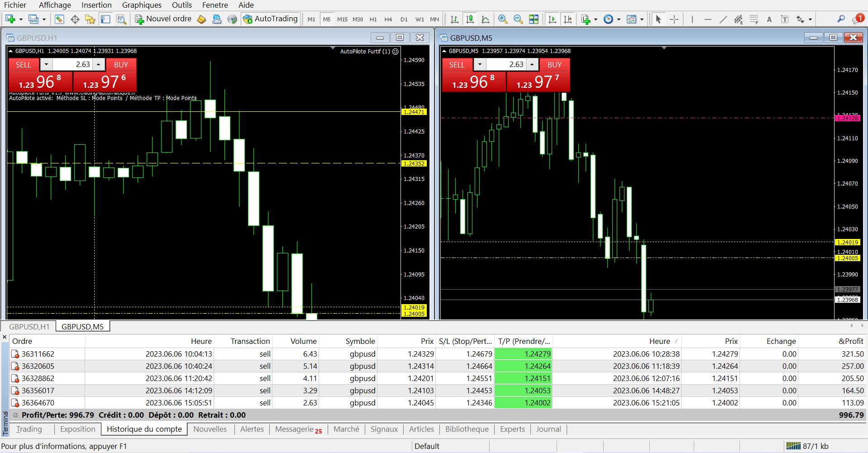Toggle chart auto scroll
The image size is (868, 453).
pyautogui.click(x=552, y=19)
